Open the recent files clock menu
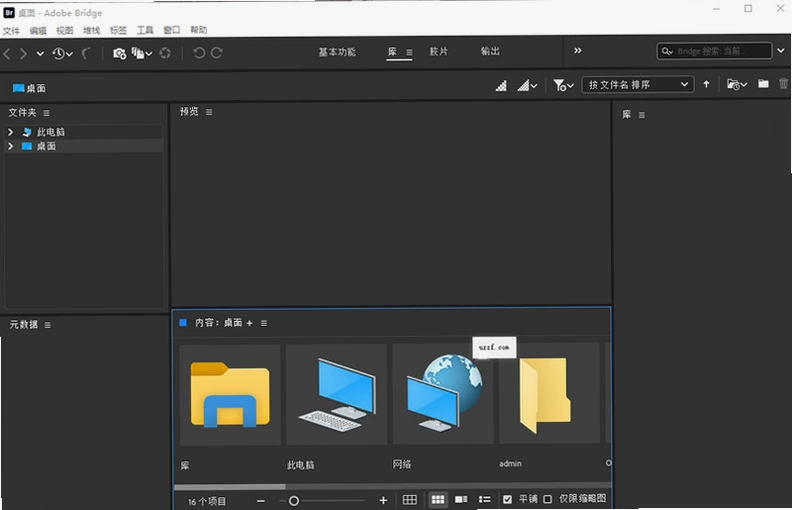 click(62, 53)
